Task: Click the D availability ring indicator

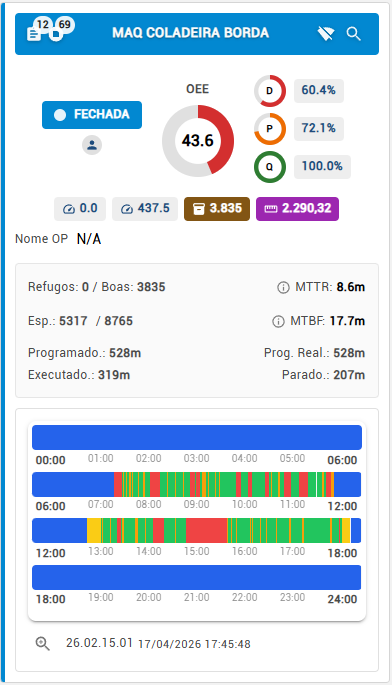Action: (270, 91)
